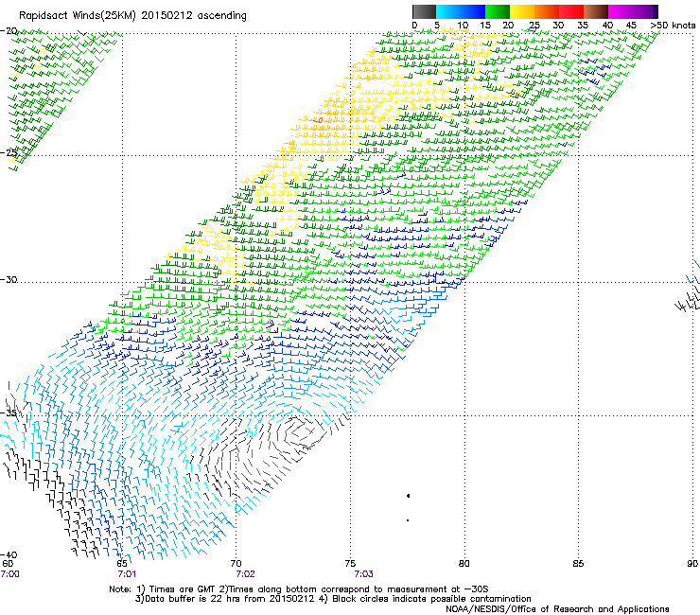This screenshot has width=700, height=615.
Task: Click the note line '3)Data buffer is 22 hrs'
Action: pos(333,599)
